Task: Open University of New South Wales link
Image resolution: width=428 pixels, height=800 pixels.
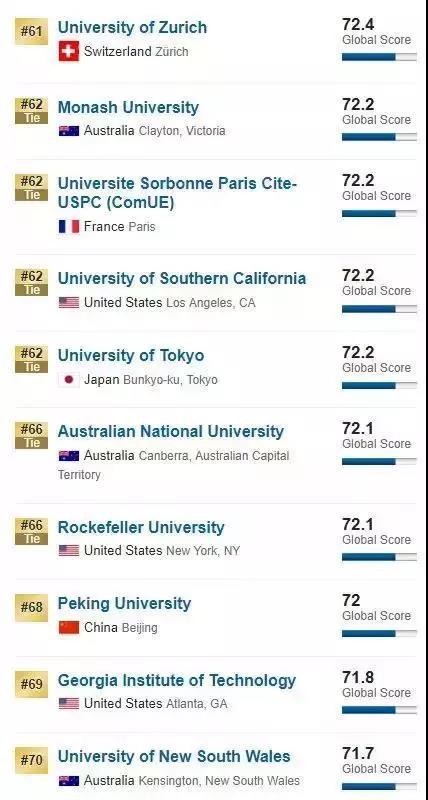Action: pos(174,756)
